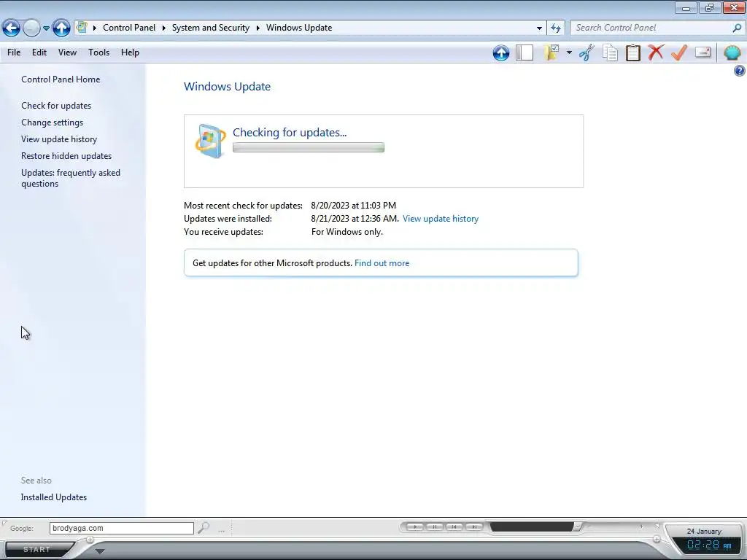Select the Windows Update breadcrumb
This screenshot has height=560, width=747.
pos(299,28)
